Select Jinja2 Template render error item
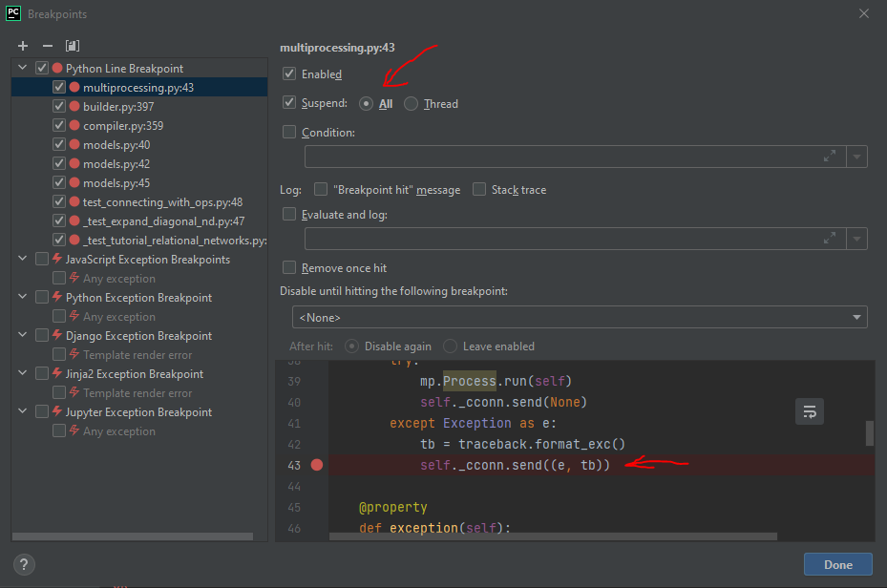Screen dimensions: 887x588 coord(139,393)
